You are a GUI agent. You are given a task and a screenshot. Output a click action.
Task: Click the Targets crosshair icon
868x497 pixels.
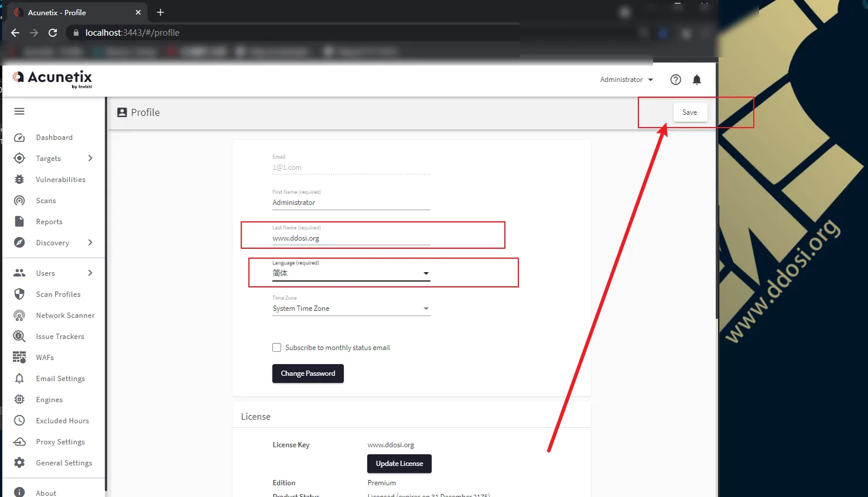[19, 158]
